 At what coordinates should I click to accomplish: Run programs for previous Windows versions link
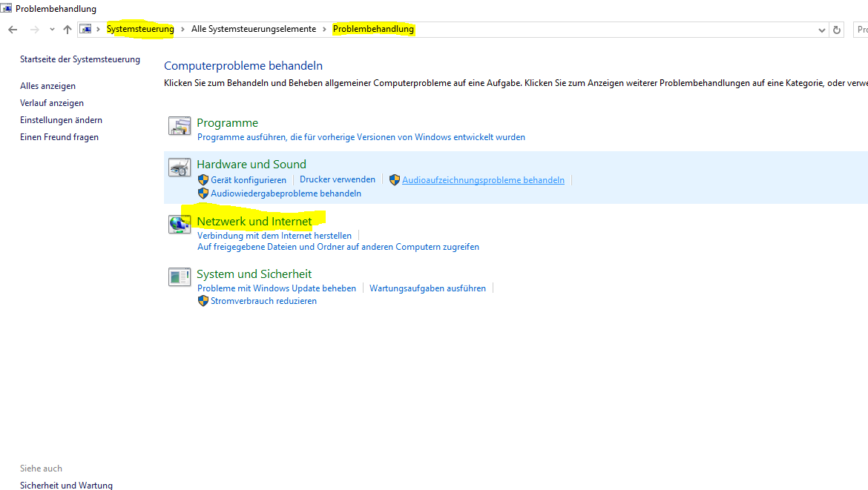pyautogui.click(x=361, y=137)
